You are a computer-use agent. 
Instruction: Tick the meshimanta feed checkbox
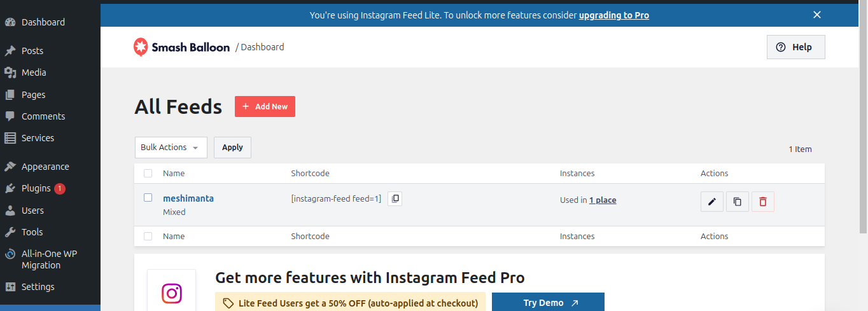(148, 198)
